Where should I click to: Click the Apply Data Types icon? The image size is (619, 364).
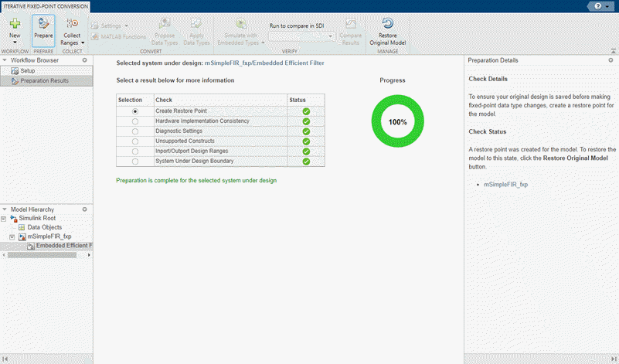point(196,23)
